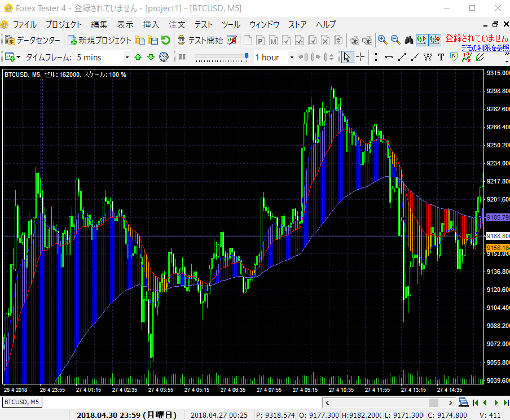Click the save project floppy-folder icon
Screen dimensions: 510x420
pyautogui.click(x=152, y=41)
